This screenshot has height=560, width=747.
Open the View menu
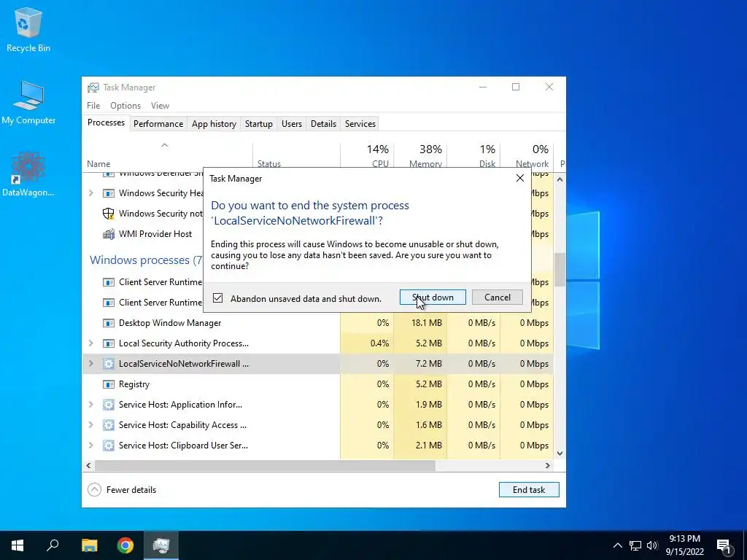(160, 106)
